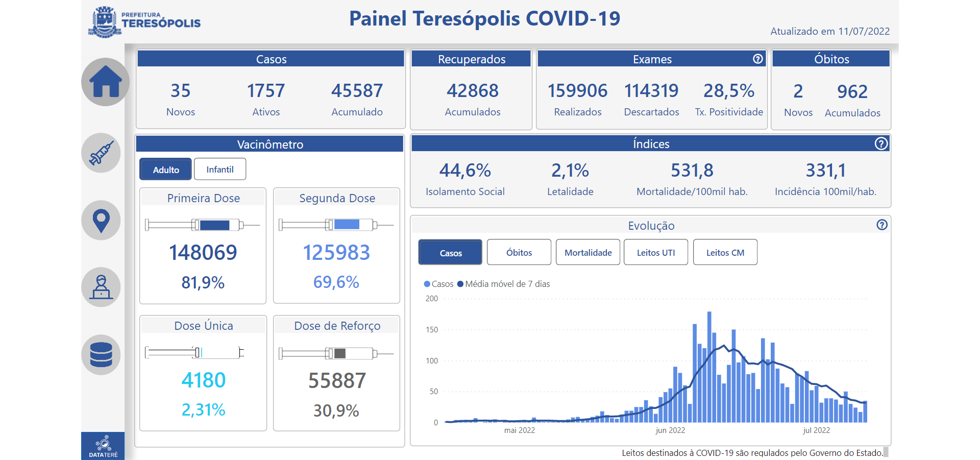View the Leitos UTI chart
The height and width of the screenshot is (460, 980).
pos(656,253)
